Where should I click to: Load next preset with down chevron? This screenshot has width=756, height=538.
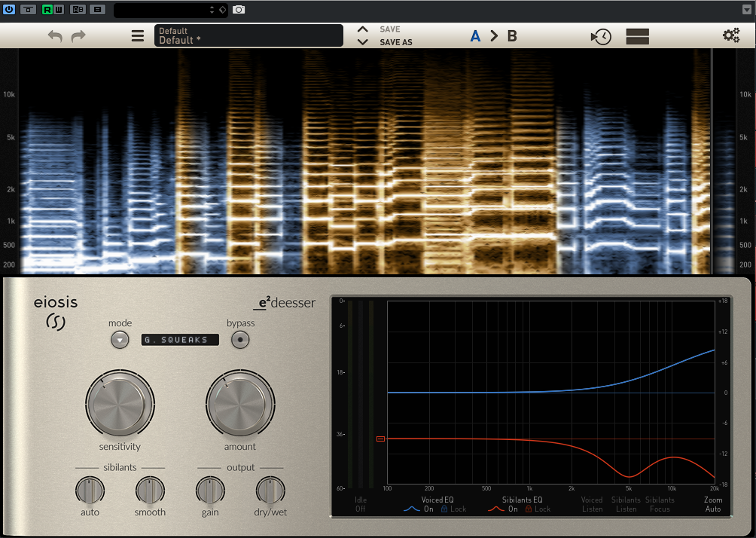(363, 42)
